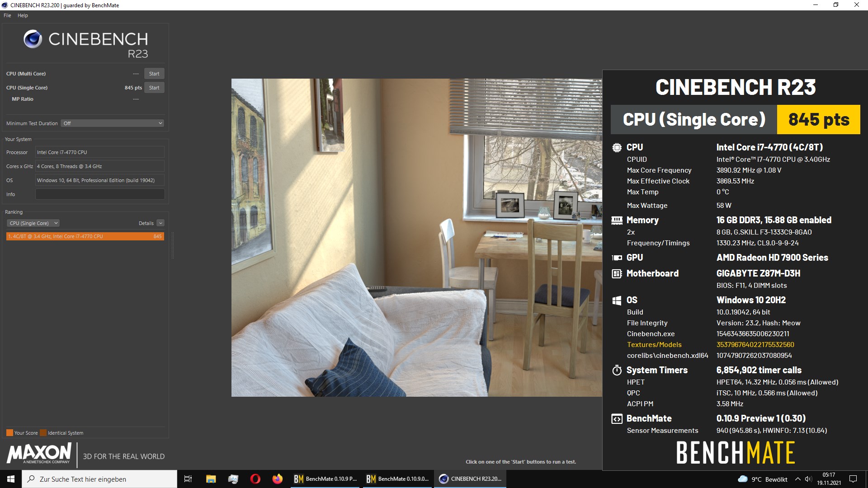This screenshot has width=868, height=488.
Task: Start the CPU Multi Core test
Action: (154, 74)
